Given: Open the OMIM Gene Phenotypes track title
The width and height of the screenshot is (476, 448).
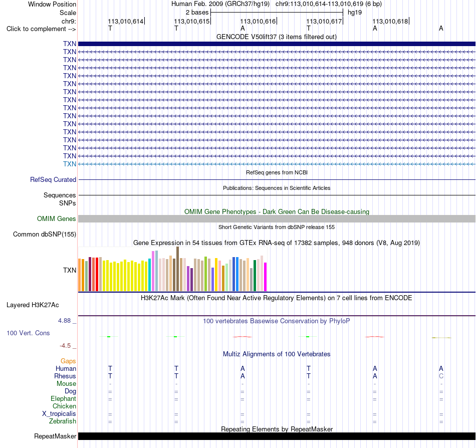Looking at the screenshot, I should click(x=277, y=211).
